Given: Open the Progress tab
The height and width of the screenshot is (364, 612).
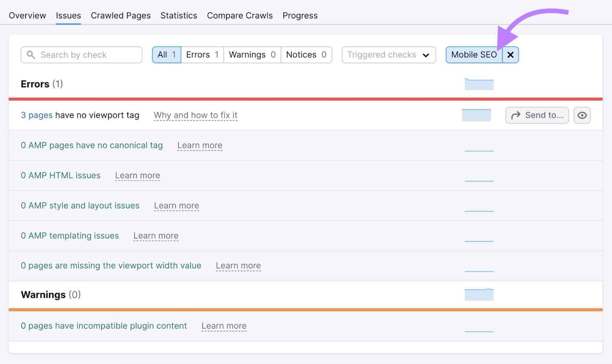Looking at the screenshot, I should pyautogui.click(x=300, y=15).
